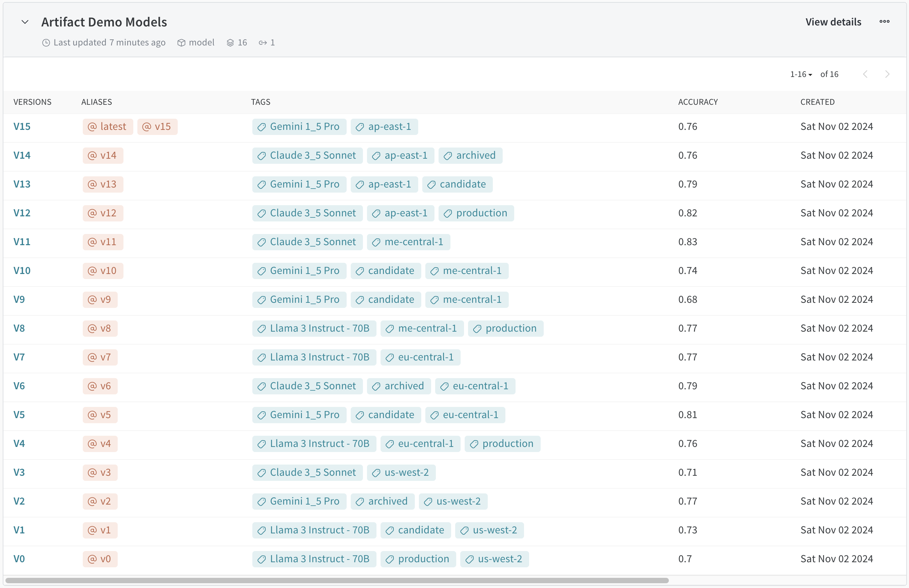The width and height of the screenshot is (909, 588).
Task: Click the model type cube icon
Action: pos(181,43)
